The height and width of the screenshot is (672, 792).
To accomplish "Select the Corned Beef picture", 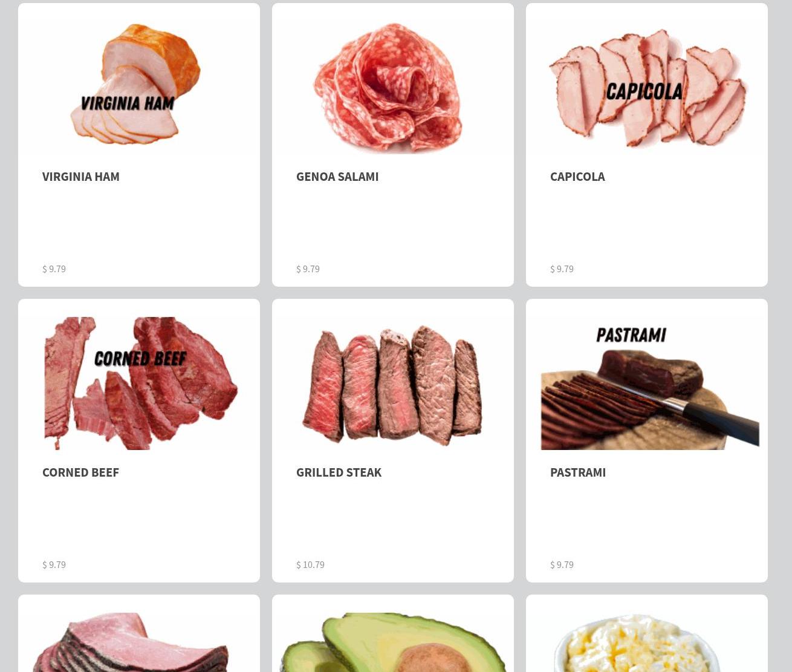I will tap(139, 383).
